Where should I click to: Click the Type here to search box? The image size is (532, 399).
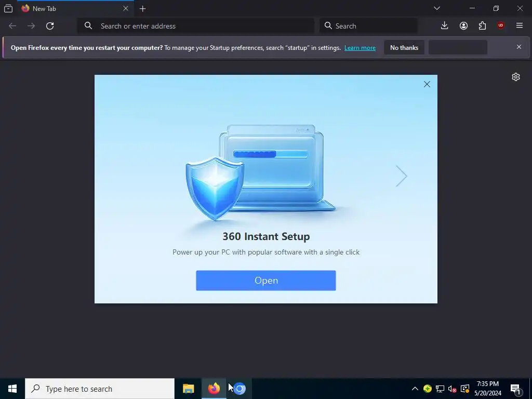100,389
